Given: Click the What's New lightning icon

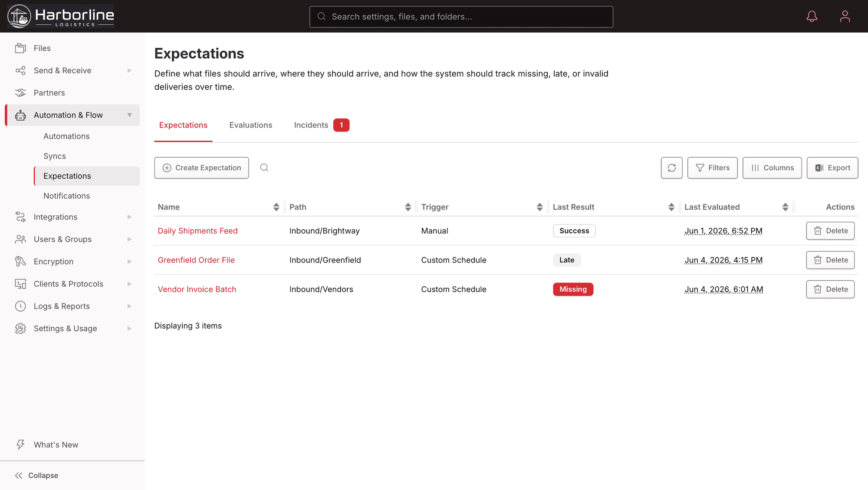Looking at the screenshot, I should (20, 444).
